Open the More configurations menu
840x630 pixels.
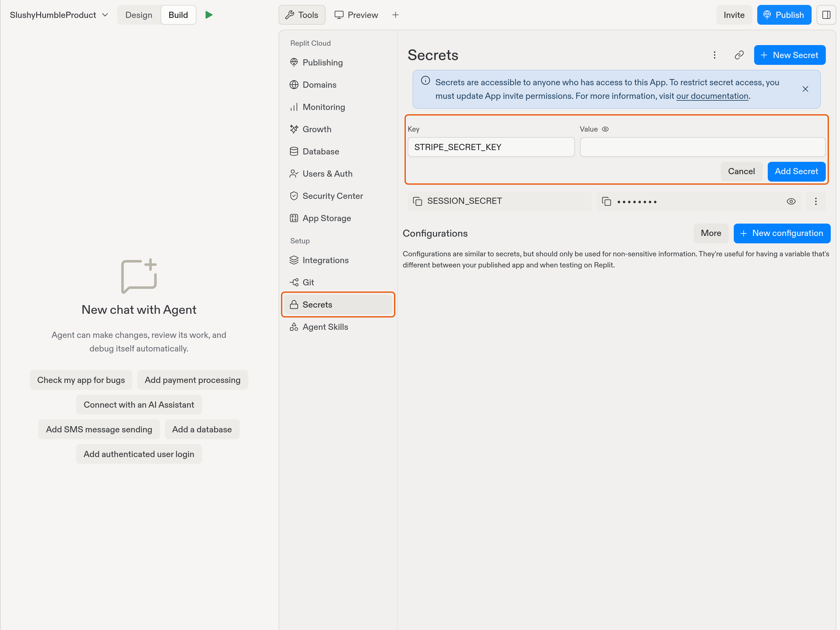tap(711, 233)
